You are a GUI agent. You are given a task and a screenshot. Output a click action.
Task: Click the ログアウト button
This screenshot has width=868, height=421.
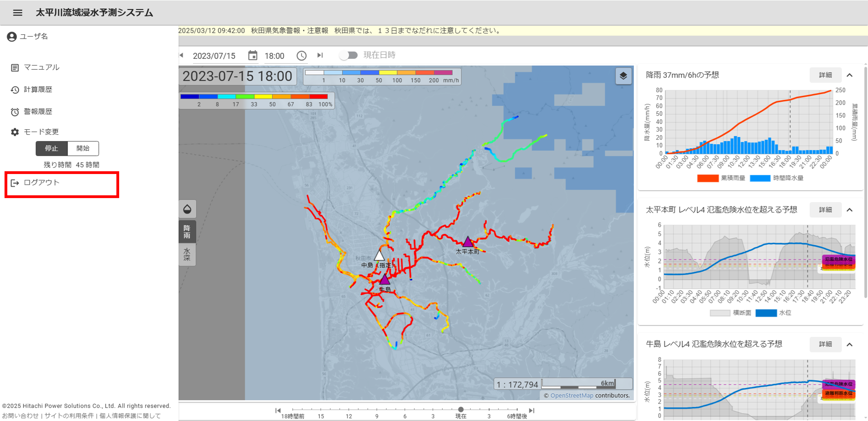click(41, 183)
